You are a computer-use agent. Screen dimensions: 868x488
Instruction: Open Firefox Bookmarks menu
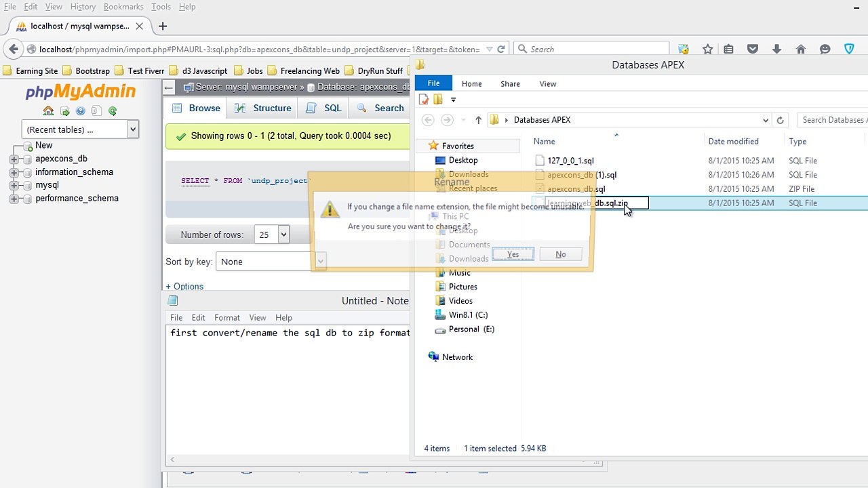(x=123, y=7)
